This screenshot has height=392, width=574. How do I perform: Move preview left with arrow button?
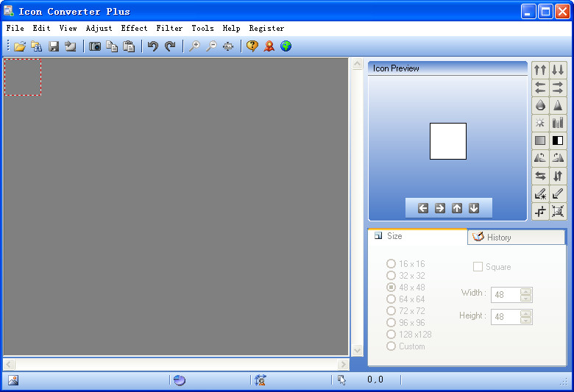click(x=423, y=208)
